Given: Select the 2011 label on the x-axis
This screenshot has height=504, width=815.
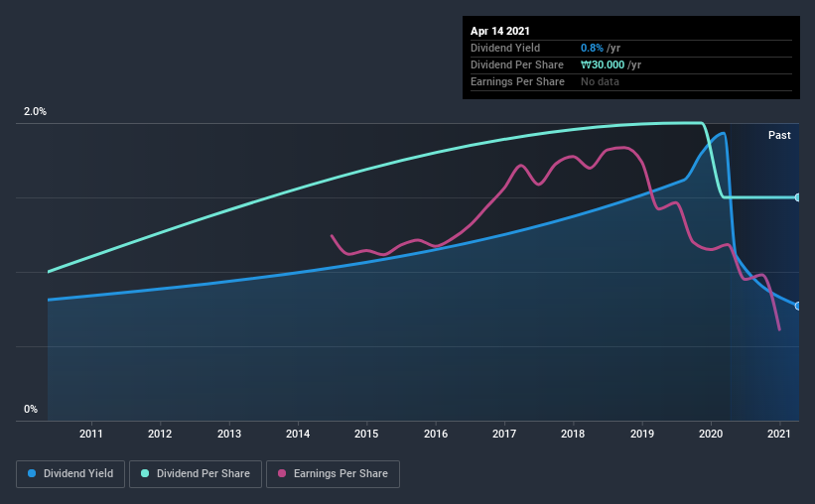Looking at the screenshot, I should click(x=91, y=434).
